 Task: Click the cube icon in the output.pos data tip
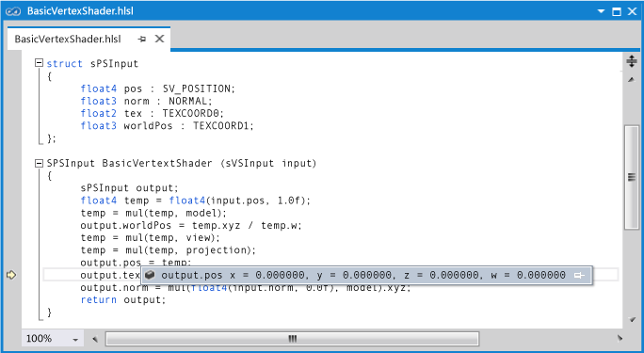150,275
